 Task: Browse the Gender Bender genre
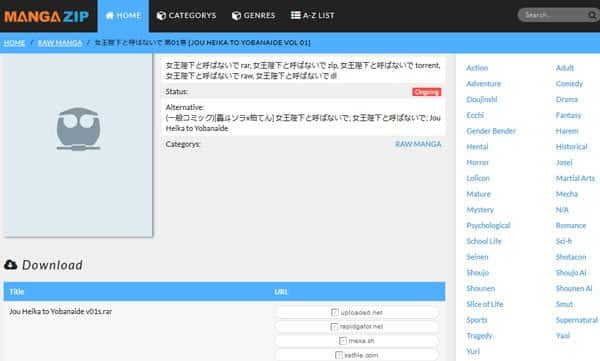pos(491,131)
